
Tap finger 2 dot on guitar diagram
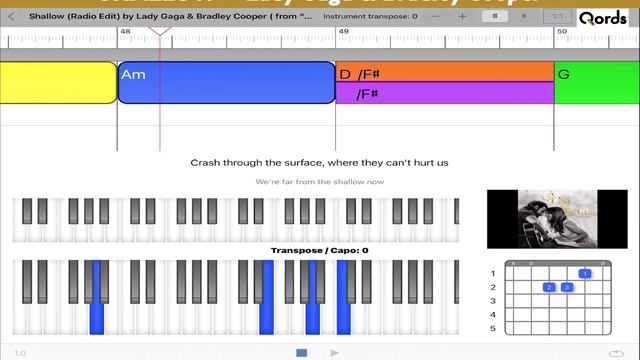point(549,287)
